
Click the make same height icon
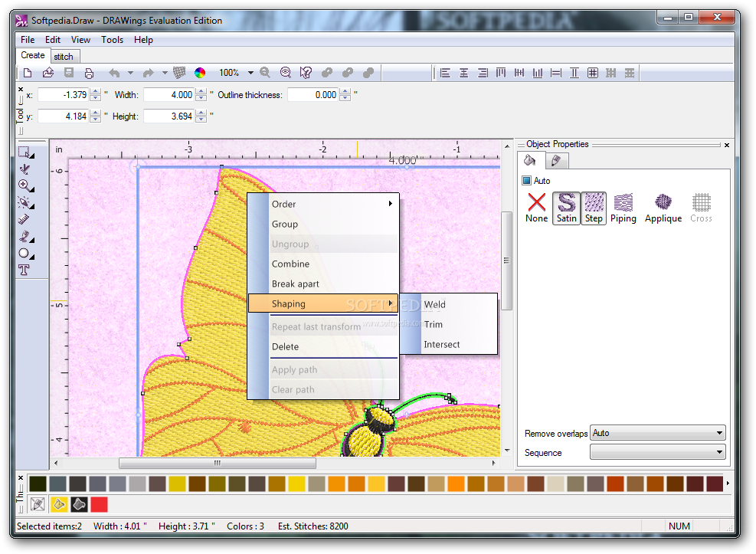[x=574, y=73]
